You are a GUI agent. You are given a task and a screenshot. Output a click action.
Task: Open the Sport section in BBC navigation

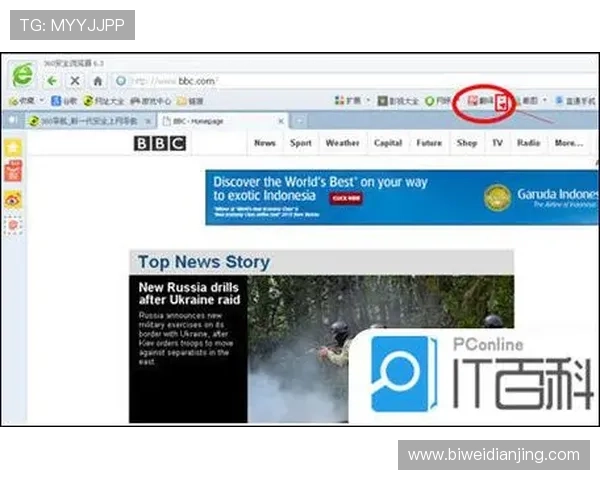coord(301,143)
